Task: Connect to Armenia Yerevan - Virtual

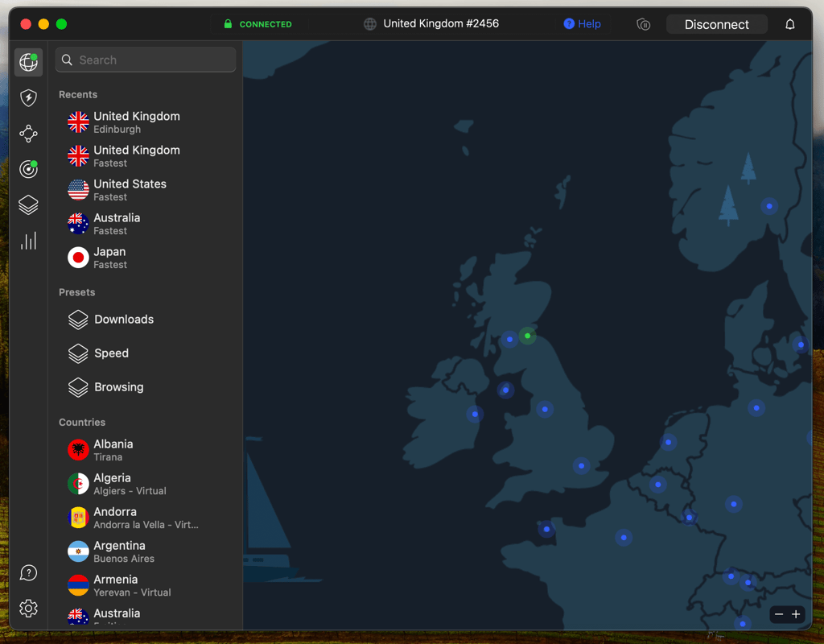Action: coord(147,586)
